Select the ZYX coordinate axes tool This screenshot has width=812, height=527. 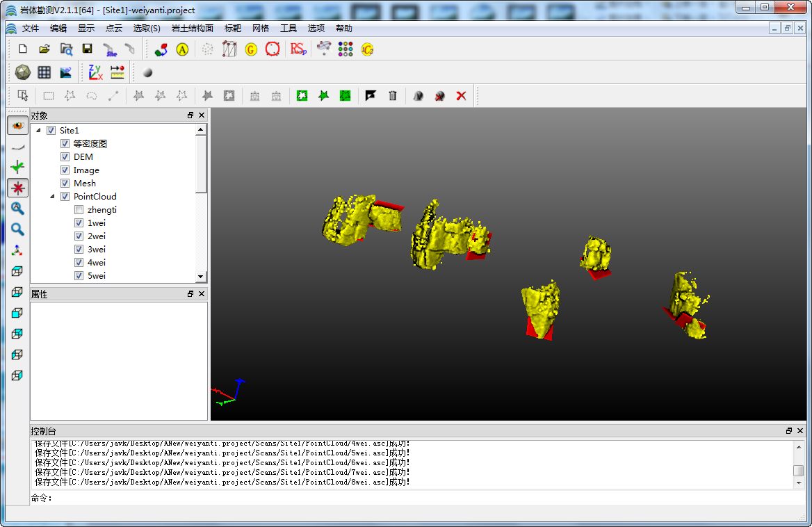pyautogui.click(x=95, y=72)
